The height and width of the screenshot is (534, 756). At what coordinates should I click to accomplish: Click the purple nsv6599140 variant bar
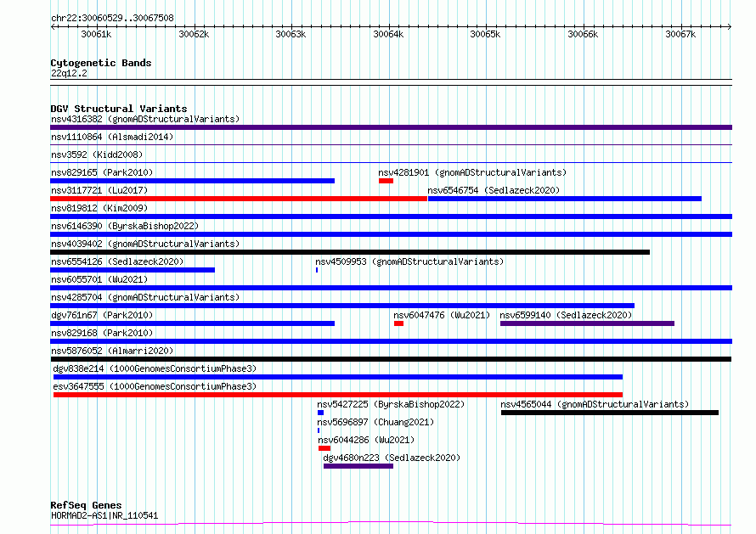coord(587,323)
